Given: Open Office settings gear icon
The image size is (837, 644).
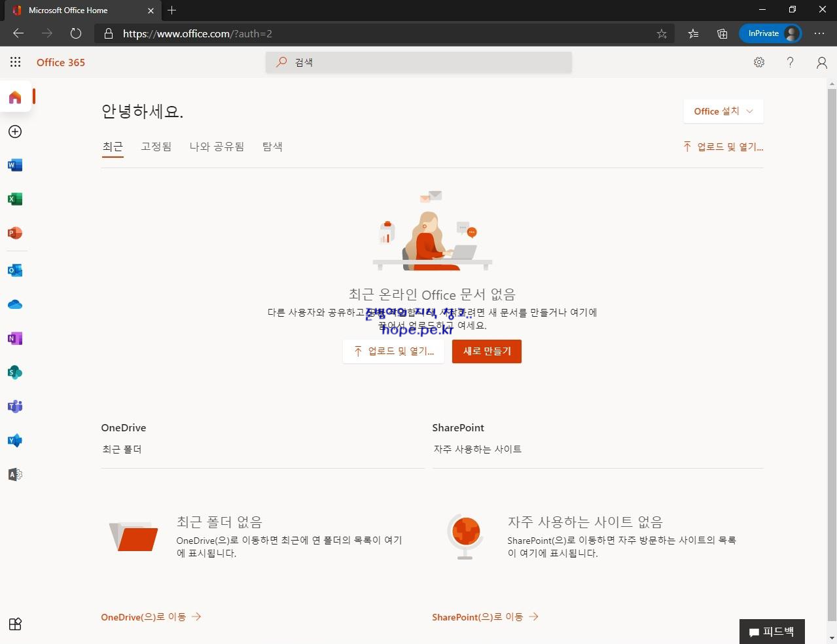Looking at the screenshot, I should click(x=759, y=62).
